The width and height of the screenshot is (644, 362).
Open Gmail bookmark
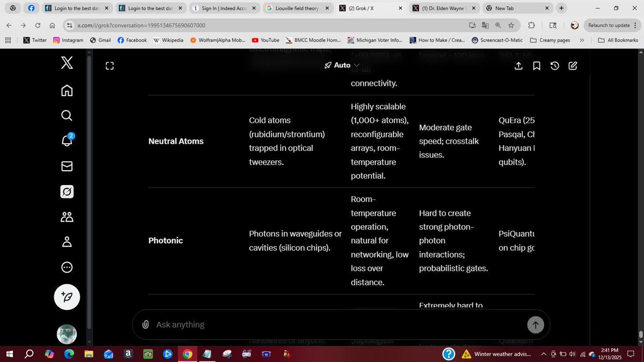click(x=100, y=40)
